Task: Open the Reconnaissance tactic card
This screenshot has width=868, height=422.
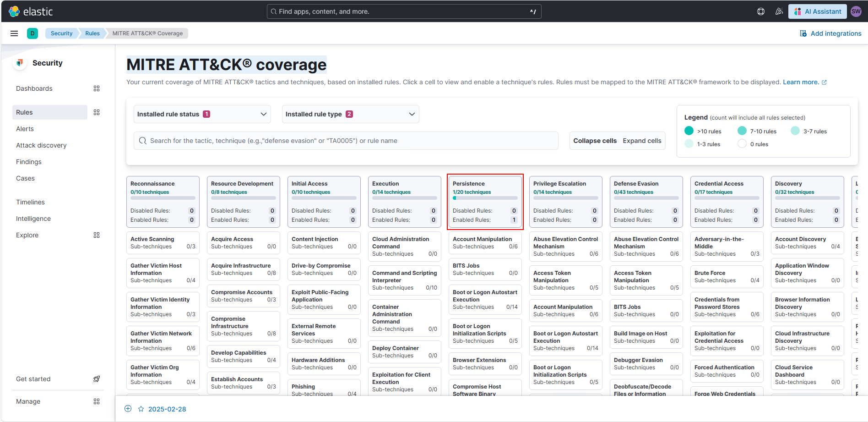Action: (163, 202)
